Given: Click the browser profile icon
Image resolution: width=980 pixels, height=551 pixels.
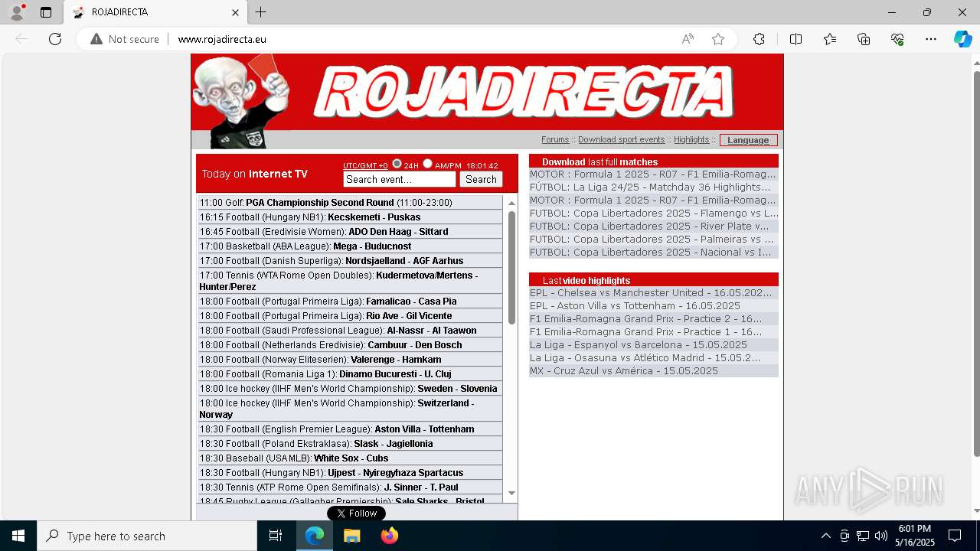Looking at the screenshot, I should [x=17, y=12].
